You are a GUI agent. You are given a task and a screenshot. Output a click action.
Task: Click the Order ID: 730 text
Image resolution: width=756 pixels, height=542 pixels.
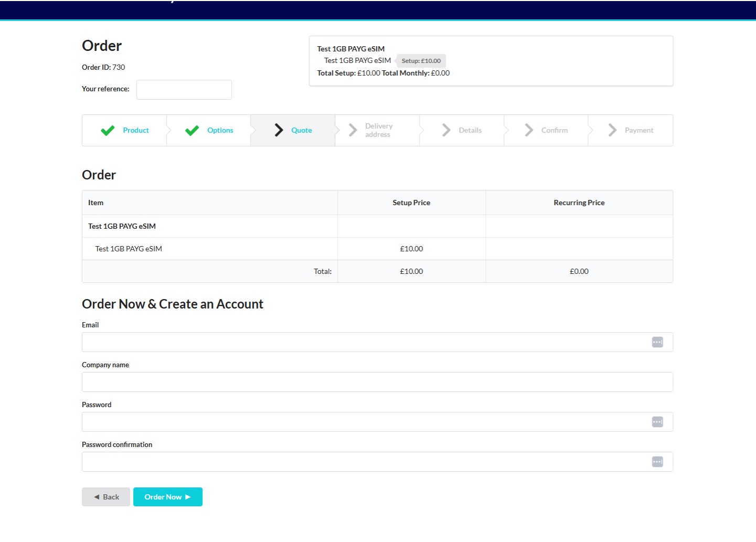click(103, 67)
